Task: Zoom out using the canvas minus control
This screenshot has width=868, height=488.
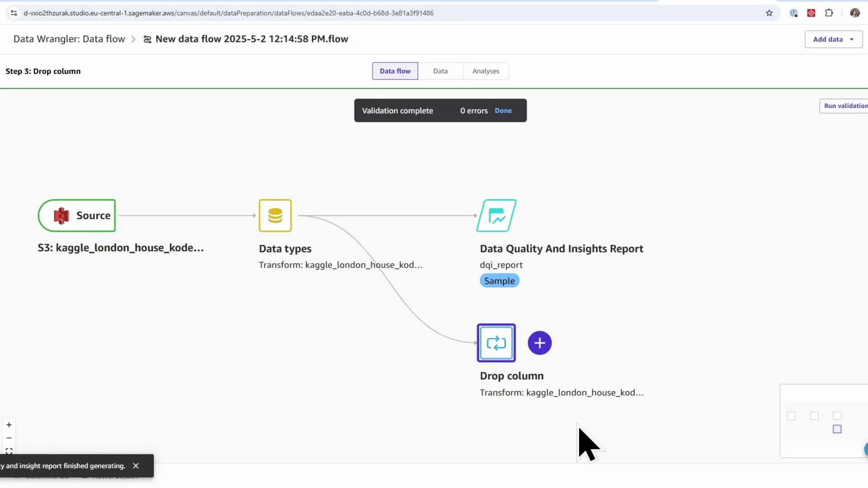Action: pos(9,438)
